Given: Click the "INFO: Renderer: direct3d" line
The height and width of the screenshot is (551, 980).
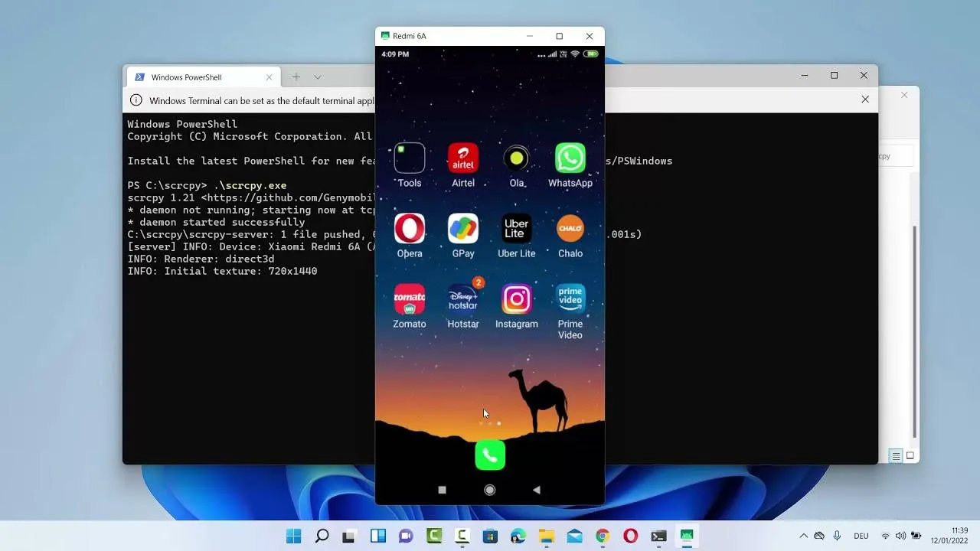Looking at the screenshot, I should 201,259.
